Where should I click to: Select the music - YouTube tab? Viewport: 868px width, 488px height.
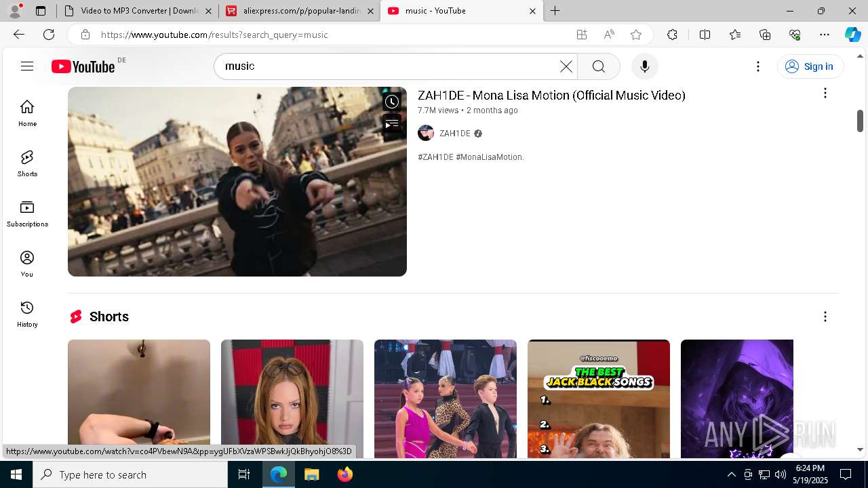460,11
